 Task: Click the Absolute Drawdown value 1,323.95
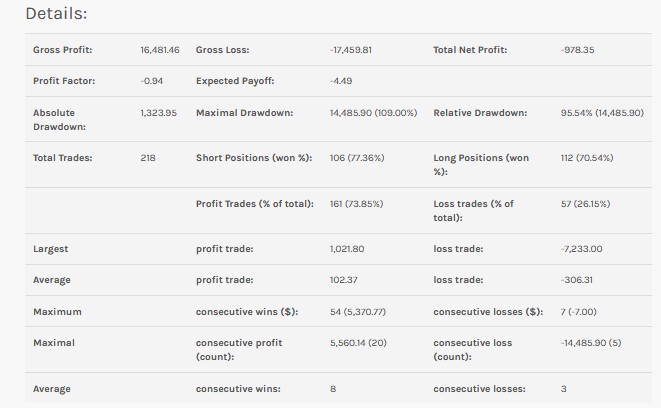coord(158,112)
